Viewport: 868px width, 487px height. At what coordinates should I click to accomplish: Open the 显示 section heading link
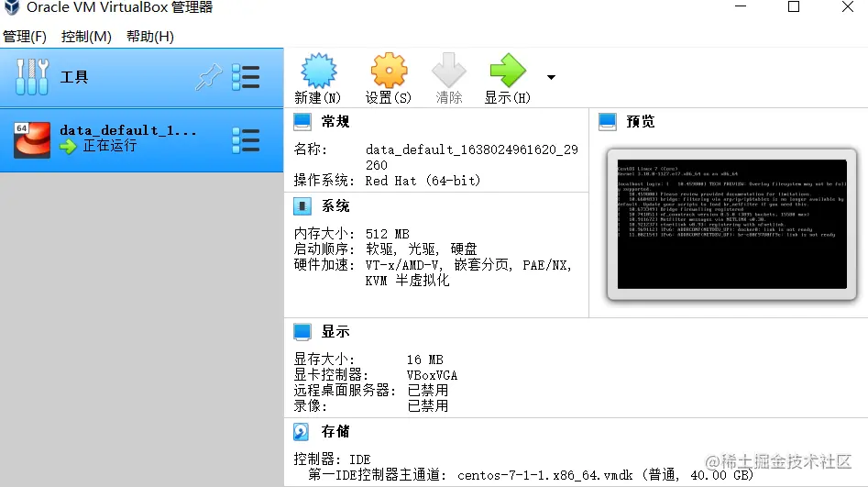(x=335, y=332)
